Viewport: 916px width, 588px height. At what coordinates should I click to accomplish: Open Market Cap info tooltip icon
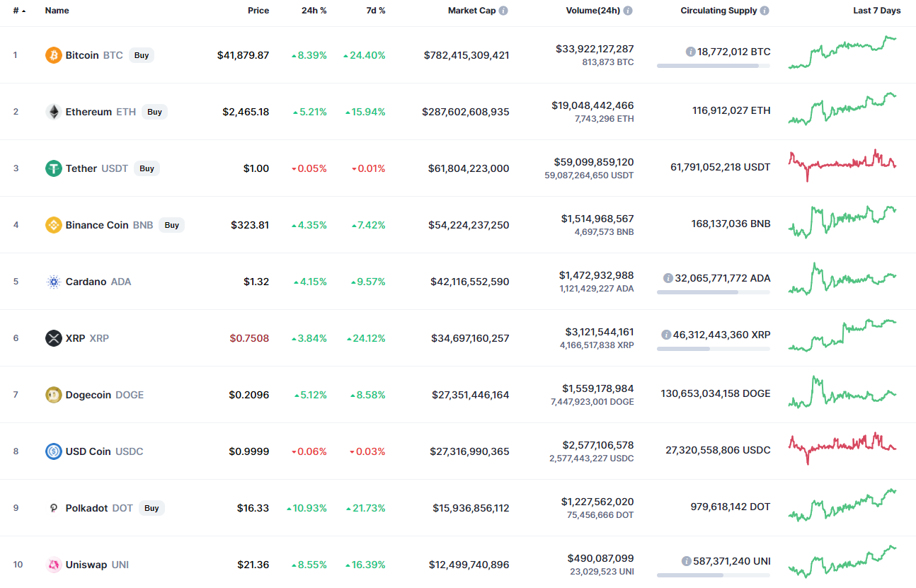503,11
